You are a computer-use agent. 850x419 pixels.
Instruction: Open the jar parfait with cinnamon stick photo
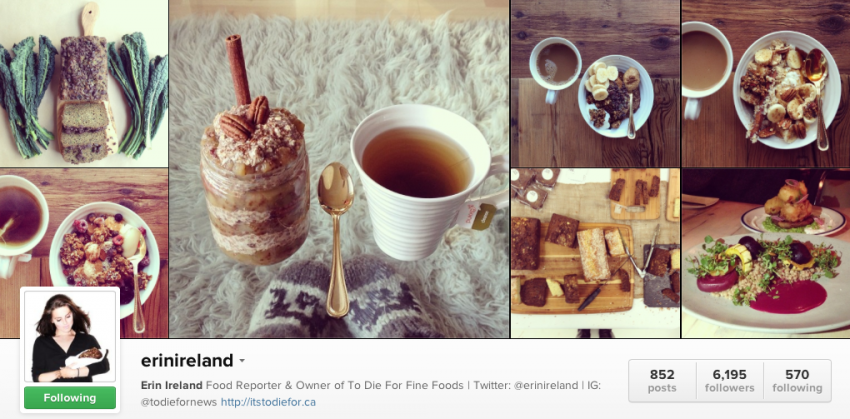click(x=339, y=169)
